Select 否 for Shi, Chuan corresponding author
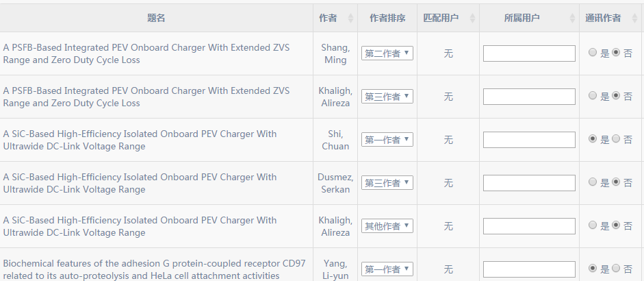This screenshot has width=644, height=281. point(616,138)
